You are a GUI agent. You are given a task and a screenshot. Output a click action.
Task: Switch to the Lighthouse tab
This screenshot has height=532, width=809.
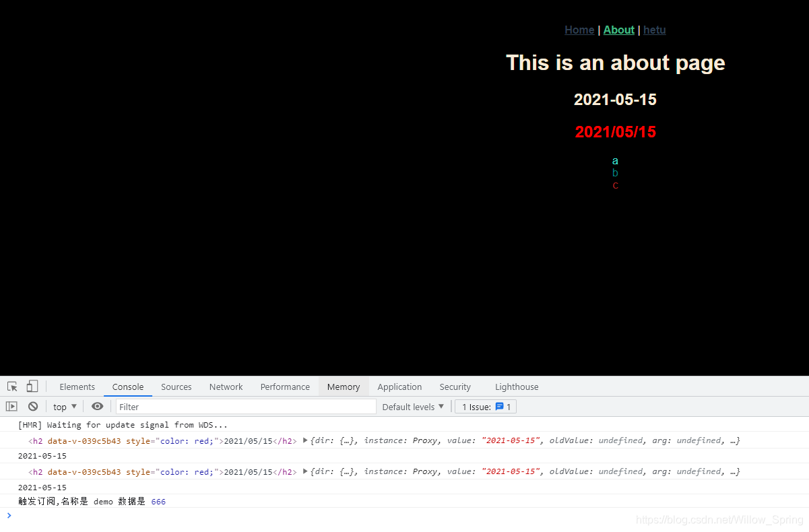pyautogui.click(x=517, y=387)
